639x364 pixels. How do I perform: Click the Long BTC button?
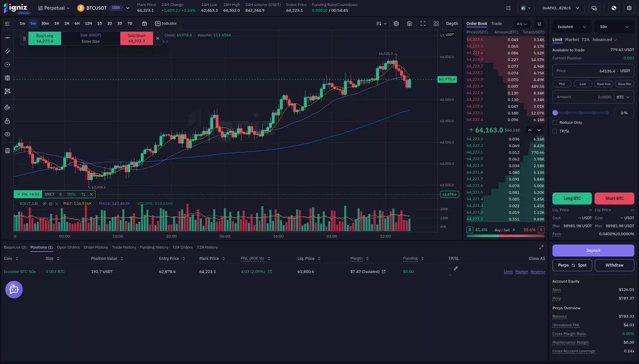click(572, 198)
